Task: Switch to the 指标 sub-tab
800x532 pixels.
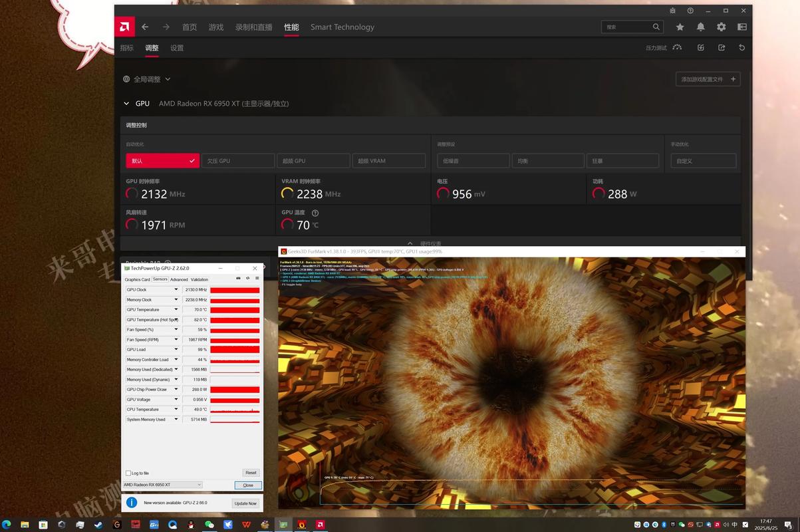Action: pyautogui.click(x=127, y=48)
